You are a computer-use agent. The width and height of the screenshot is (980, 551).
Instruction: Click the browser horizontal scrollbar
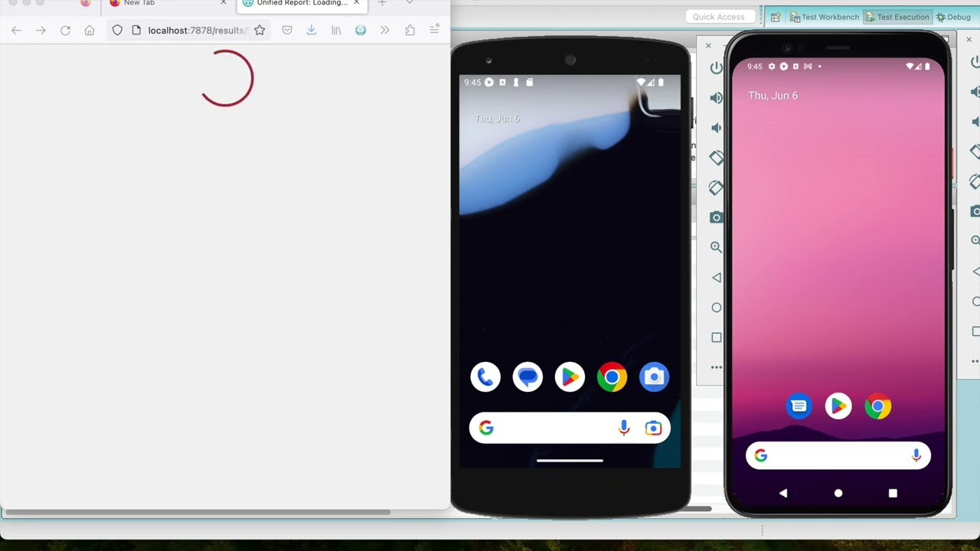click(x=198, y=512)
